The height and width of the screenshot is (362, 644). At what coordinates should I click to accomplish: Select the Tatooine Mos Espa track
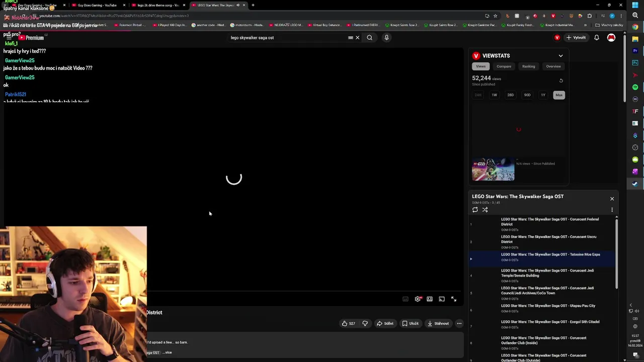point(541,257)
